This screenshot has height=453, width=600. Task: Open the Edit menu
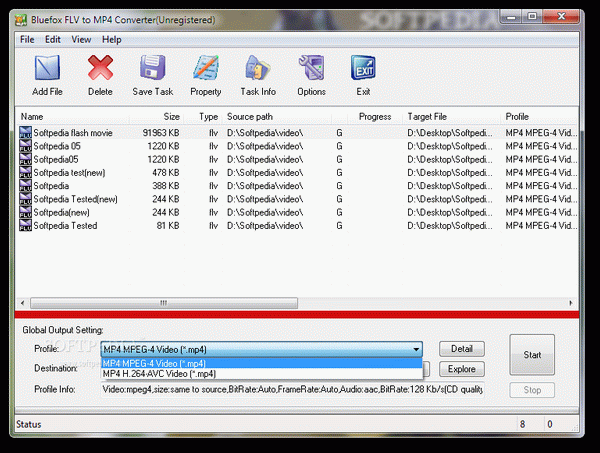[53, 39]
